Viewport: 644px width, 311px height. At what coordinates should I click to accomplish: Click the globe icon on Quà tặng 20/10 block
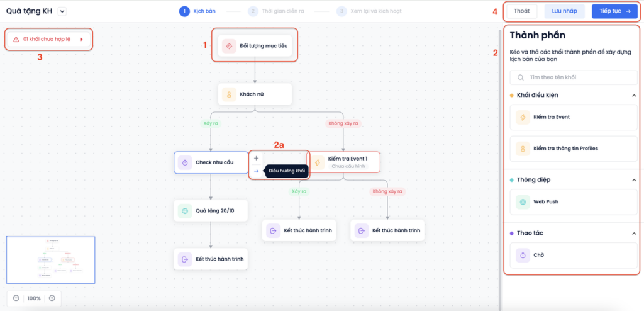tap(185, 211)
